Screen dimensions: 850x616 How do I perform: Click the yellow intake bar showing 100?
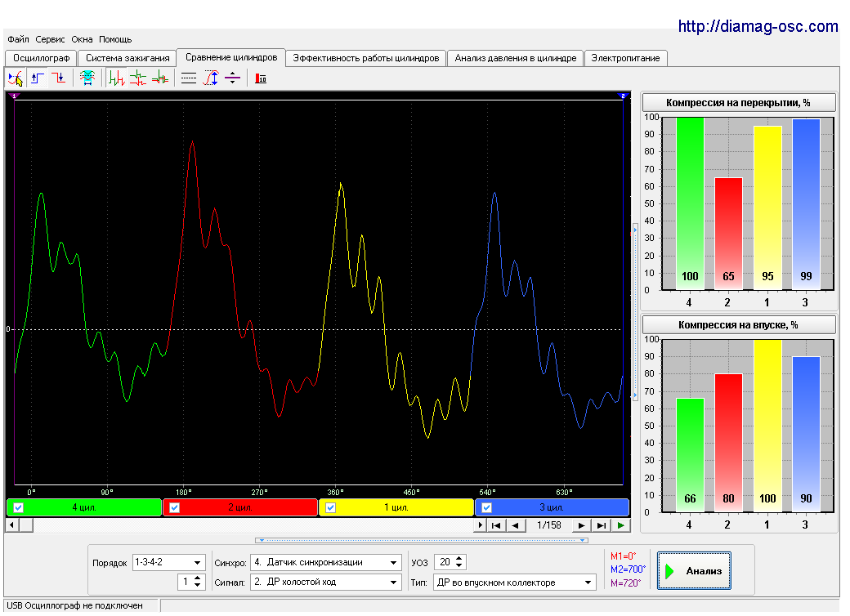pyautogui.click(x=767, y=426)
